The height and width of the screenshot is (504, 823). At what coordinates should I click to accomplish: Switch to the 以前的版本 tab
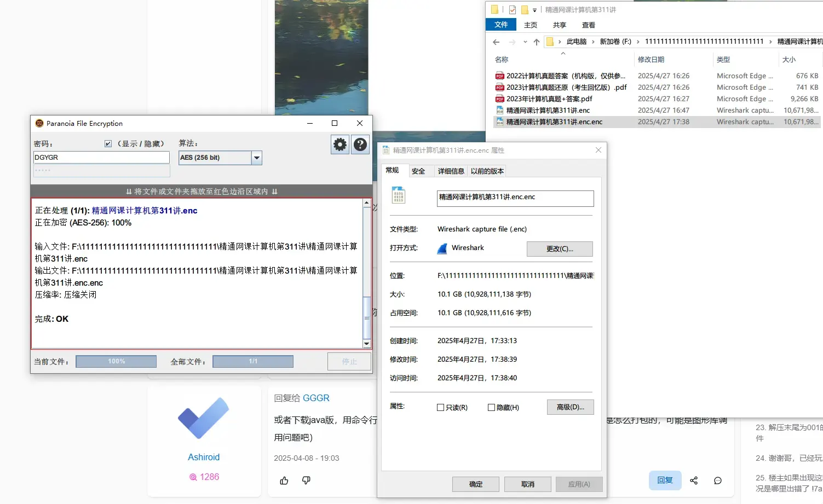click(x=487, y=171)
